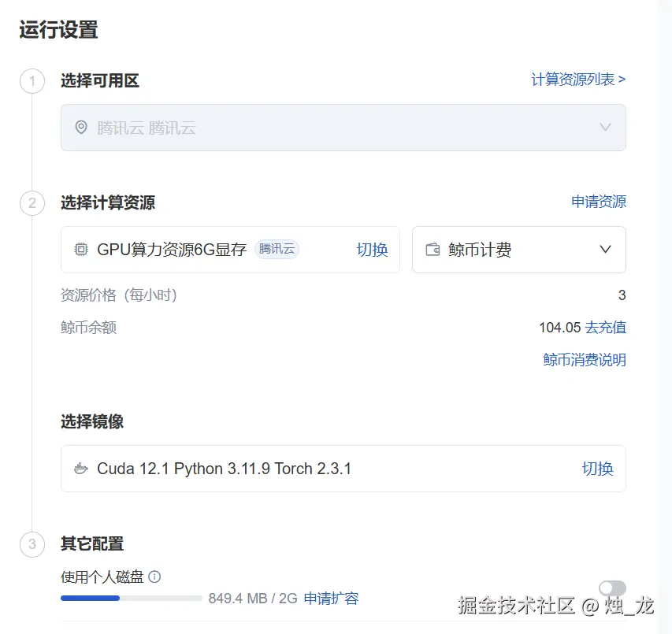Image resolution: width=672 pixels, height=634 pixels.
Task: Click 切换 to switch the Cuda image
Action: tap(597, 468)
